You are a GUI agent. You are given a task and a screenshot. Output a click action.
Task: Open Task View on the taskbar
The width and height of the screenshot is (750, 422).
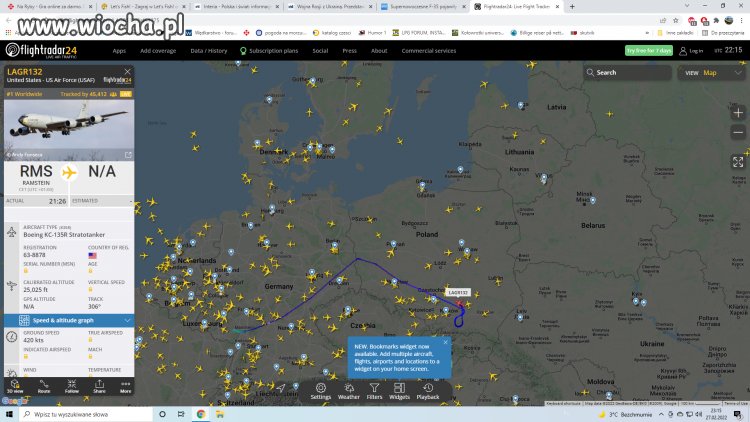[x=181, y=414]
